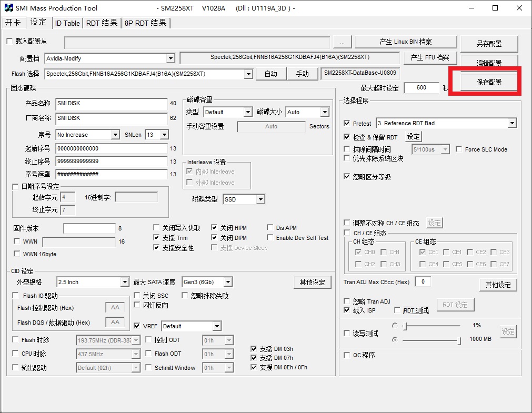Click the browse '...' button for config file
This screenshot has height=413, width=532.
pos(342,42)
